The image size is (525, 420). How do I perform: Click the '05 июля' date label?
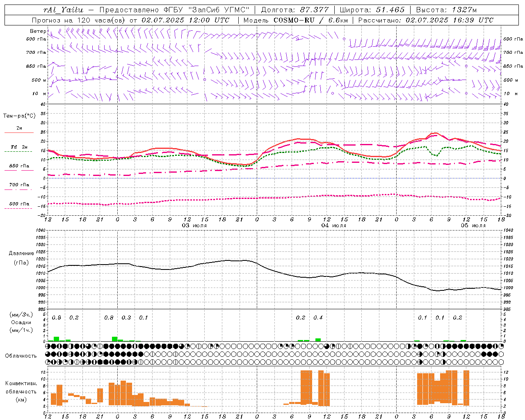(473, 226)
